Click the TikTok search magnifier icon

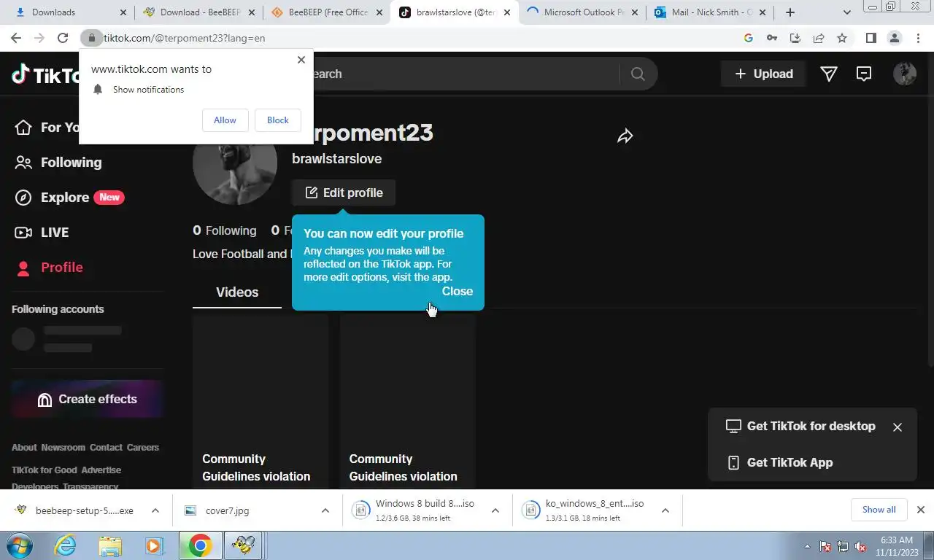pos(638,74)
